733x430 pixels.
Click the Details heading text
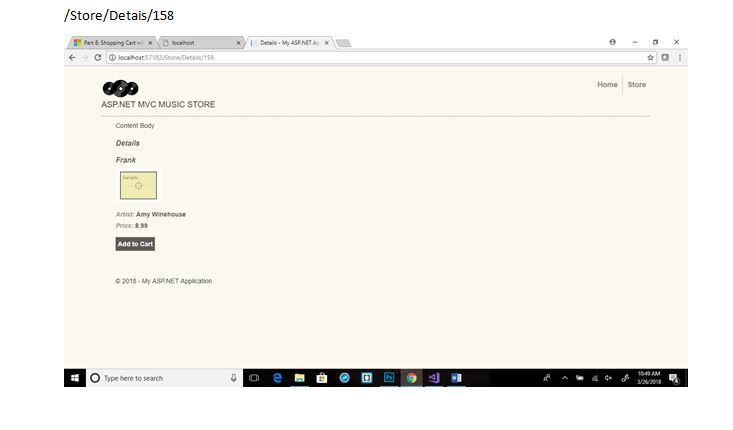[x=128, y=143]
